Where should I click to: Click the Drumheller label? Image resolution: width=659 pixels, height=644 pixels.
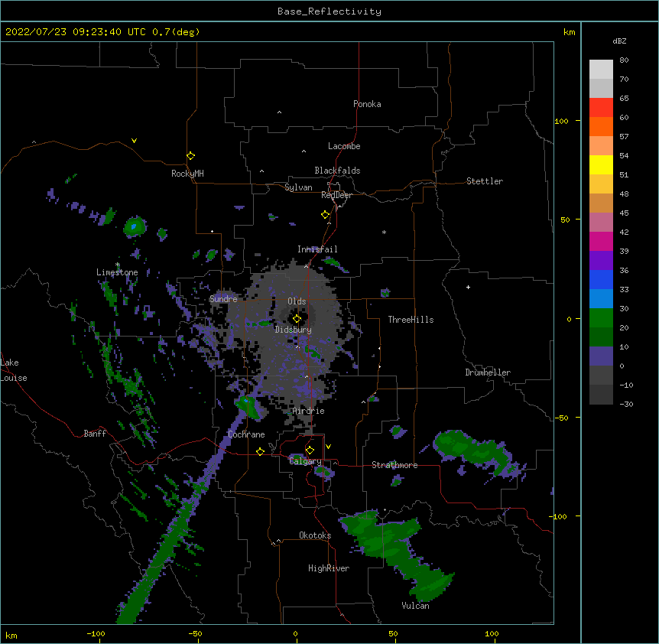pos(488,372)
